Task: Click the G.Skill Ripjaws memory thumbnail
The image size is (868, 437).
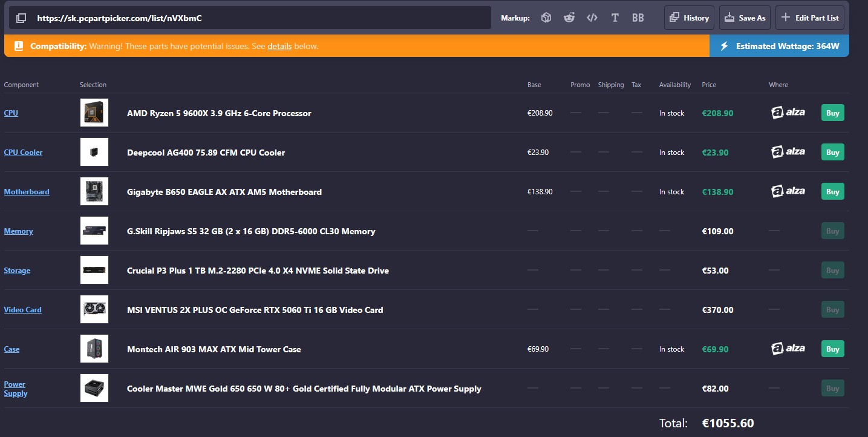Action: 94,231
